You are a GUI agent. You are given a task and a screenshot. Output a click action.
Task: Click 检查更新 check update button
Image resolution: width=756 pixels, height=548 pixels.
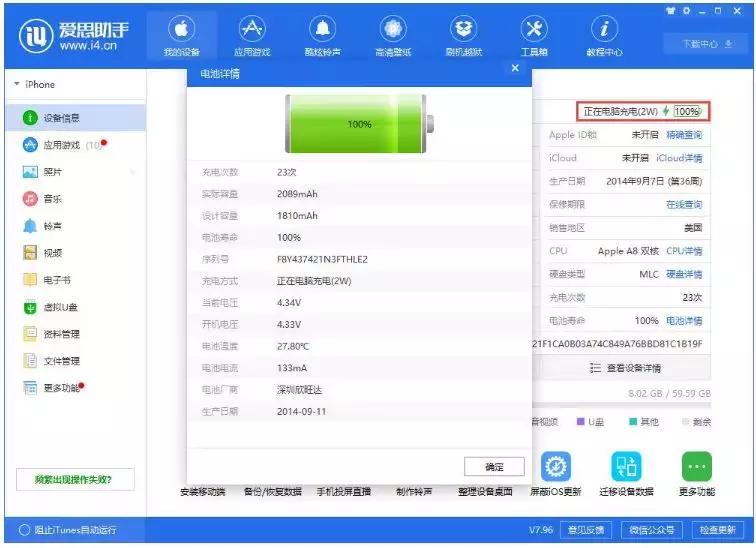click(x=718, y=530)
